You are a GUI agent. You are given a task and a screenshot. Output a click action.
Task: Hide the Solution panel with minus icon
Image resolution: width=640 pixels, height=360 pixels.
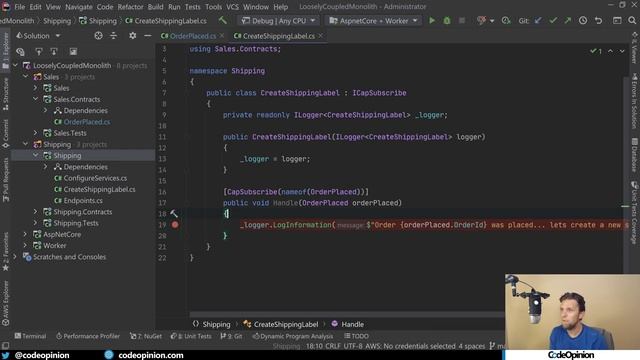click(147, 36)
